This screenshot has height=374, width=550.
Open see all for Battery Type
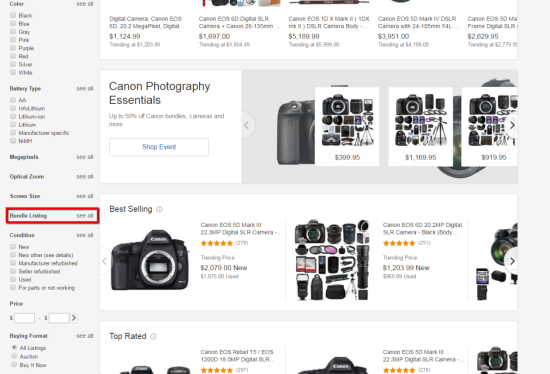coord(85,88)
